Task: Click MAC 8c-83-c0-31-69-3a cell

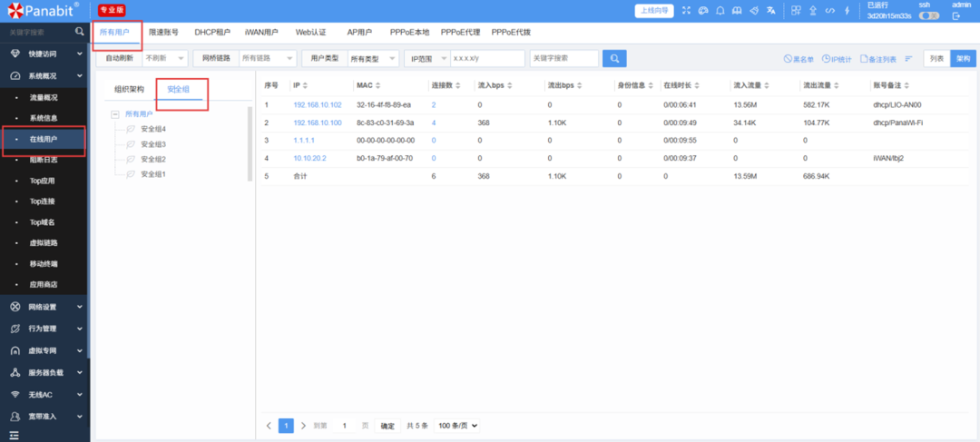Action: [385, 123]
